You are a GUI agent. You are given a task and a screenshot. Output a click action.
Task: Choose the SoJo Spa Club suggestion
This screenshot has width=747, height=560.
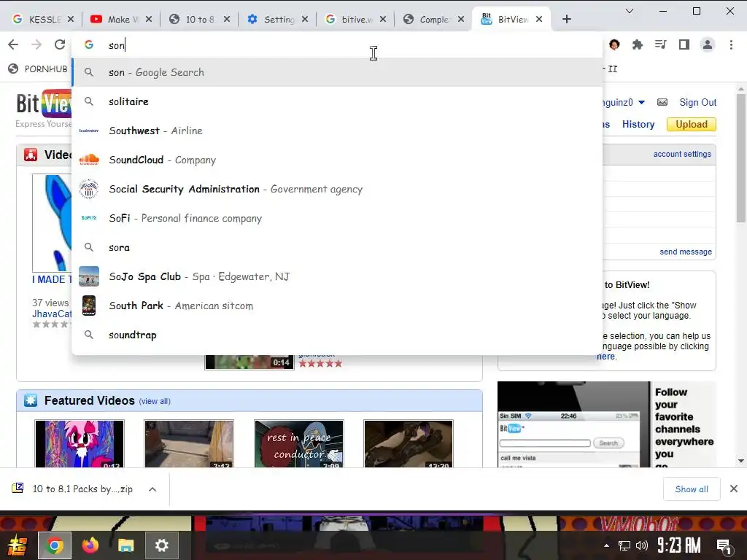point(337,276)
